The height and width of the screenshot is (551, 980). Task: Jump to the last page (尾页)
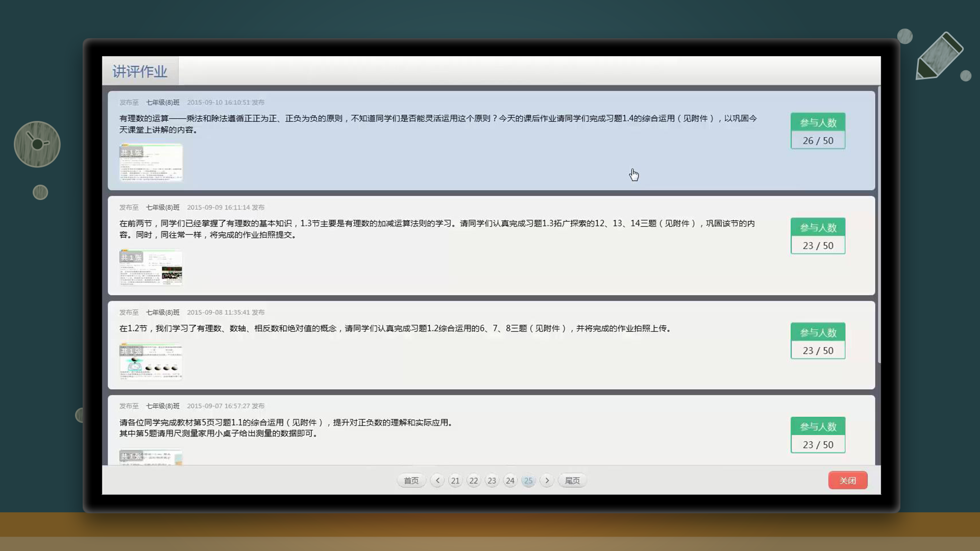572,481
